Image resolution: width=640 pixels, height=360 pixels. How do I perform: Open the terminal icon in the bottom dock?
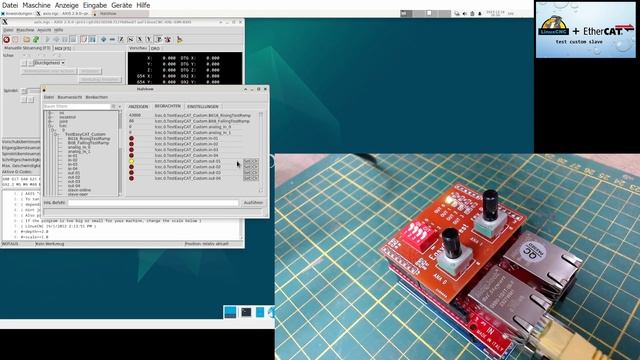pyautogui.click(x=246, y=312)
